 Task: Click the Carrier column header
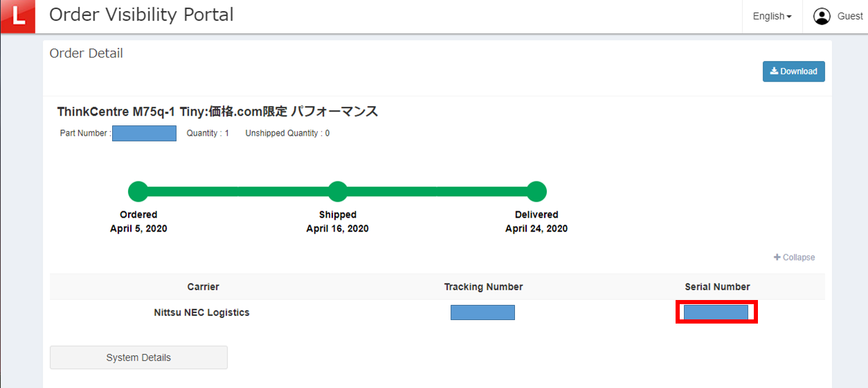point(203,287)
